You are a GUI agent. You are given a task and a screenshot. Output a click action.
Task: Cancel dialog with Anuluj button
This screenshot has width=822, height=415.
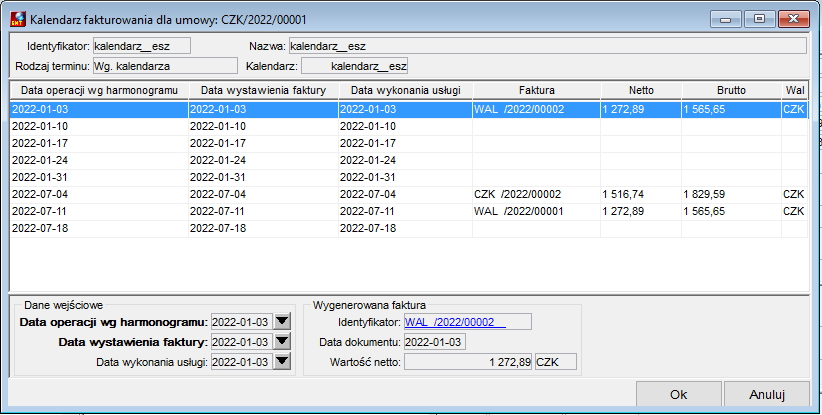click(767, 395)
